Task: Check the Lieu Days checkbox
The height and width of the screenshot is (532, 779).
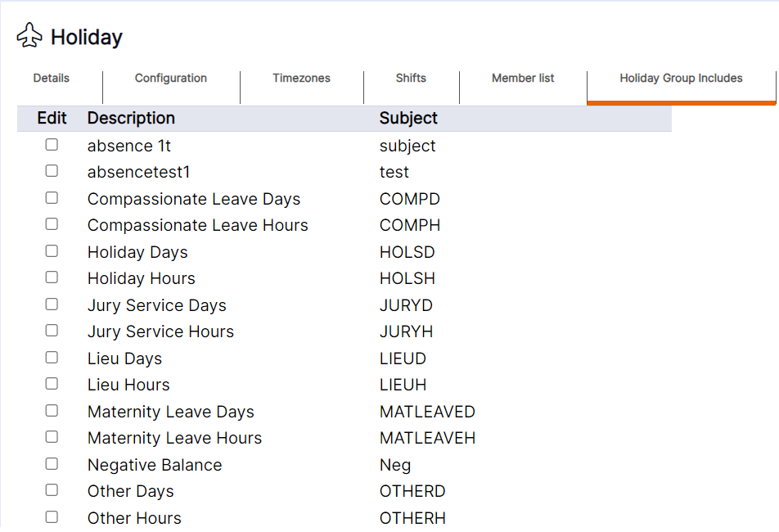Action: pyautogui.click(x=52, y=357)
